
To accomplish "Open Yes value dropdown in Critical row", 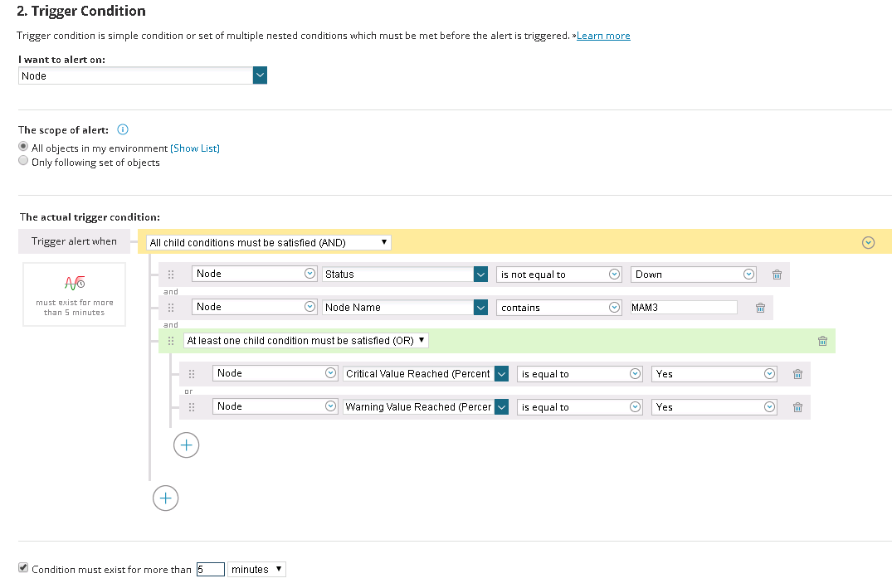I will [714, 373].
